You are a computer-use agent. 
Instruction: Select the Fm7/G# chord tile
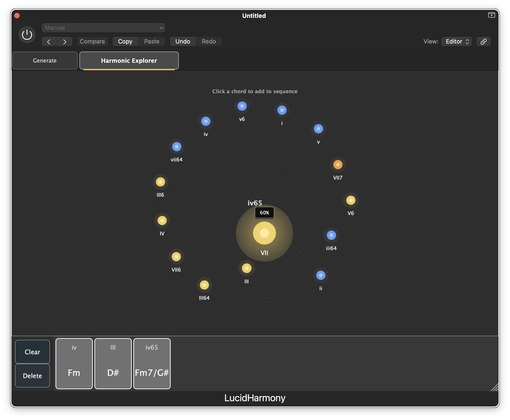152,364
